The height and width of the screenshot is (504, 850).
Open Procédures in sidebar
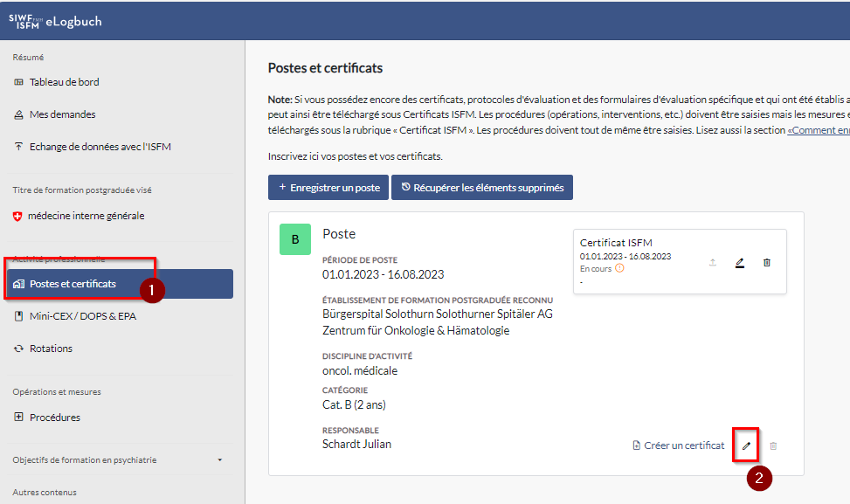(x=55, y=418)
